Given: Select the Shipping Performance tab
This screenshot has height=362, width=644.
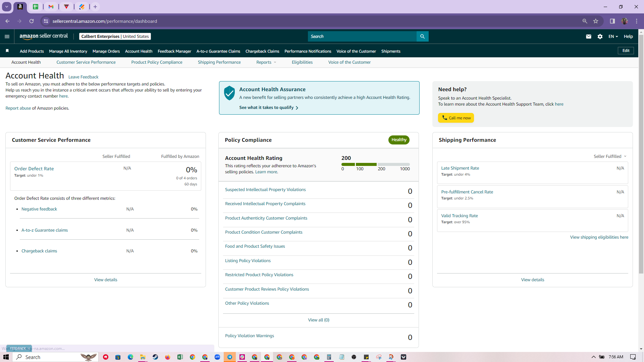Looking at the screenshot, I should (219, 62).
